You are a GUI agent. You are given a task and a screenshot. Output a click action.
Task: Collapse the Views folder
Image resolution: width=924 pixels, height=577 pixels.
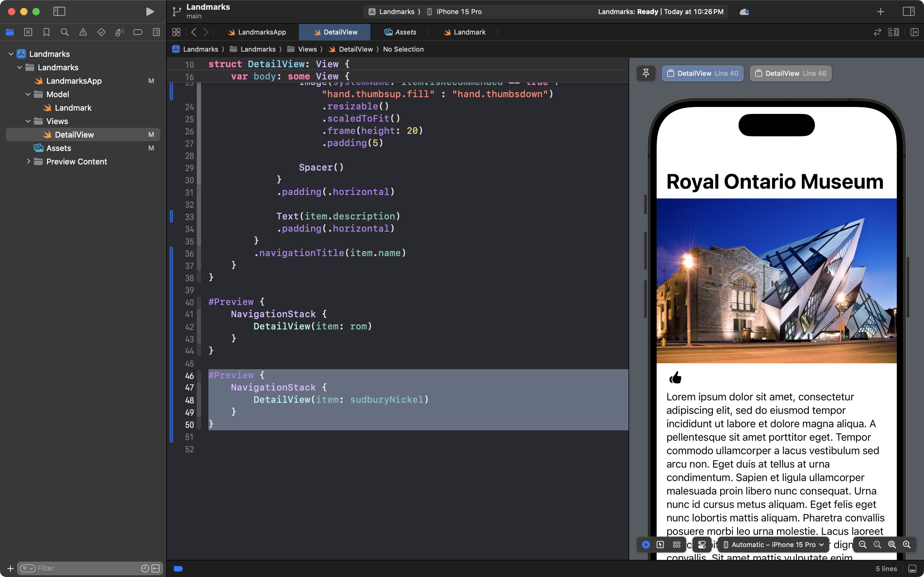click(x=28, y=121)
